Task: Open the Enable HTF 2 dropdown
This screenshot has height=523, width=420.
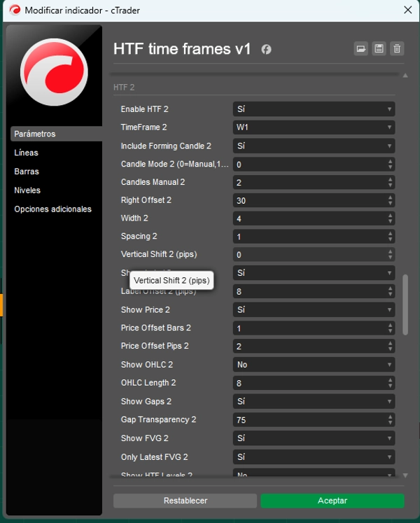Action: (x=314, y=109)
